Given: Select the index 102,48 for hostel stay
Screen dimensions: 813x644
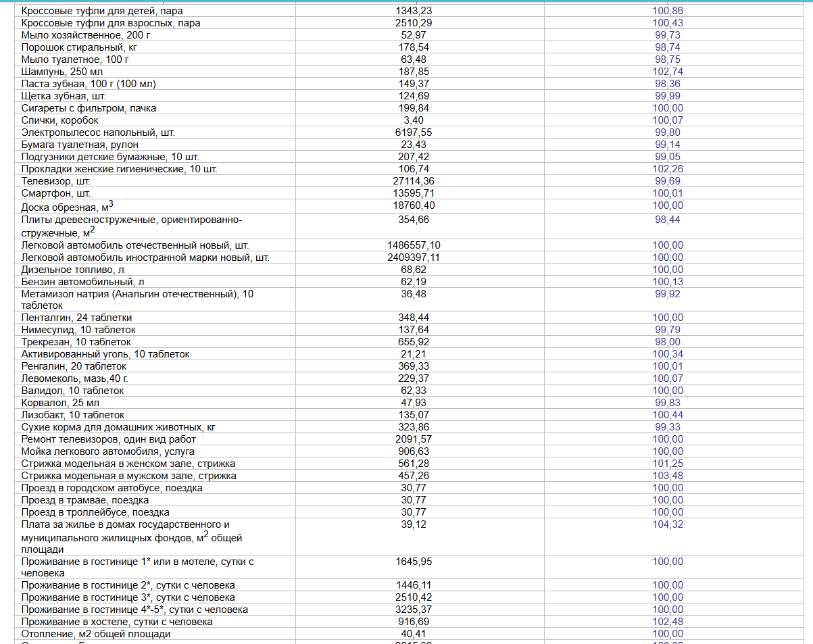Looking at the screenshot, I should tap(668, 622).
